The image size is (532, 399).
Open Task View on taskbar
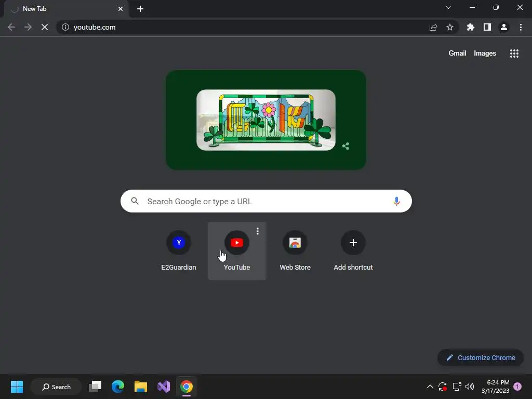click(x=95, y=387)
